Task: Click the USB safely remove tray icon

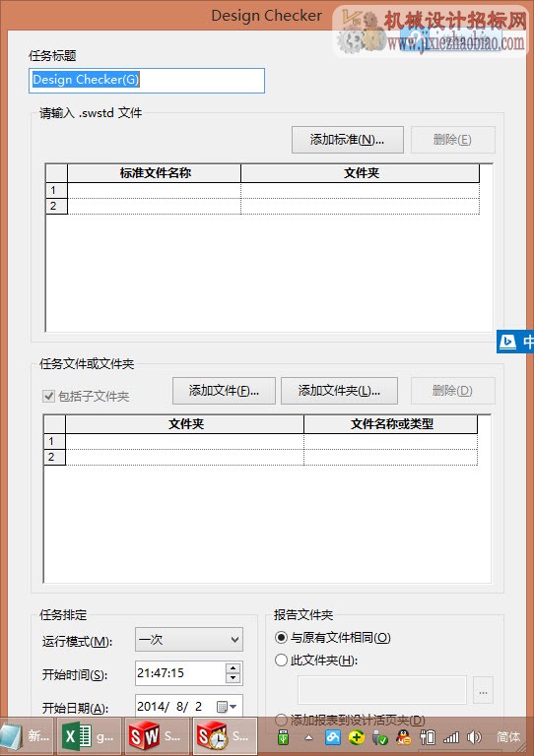Action: click(283, 737)
